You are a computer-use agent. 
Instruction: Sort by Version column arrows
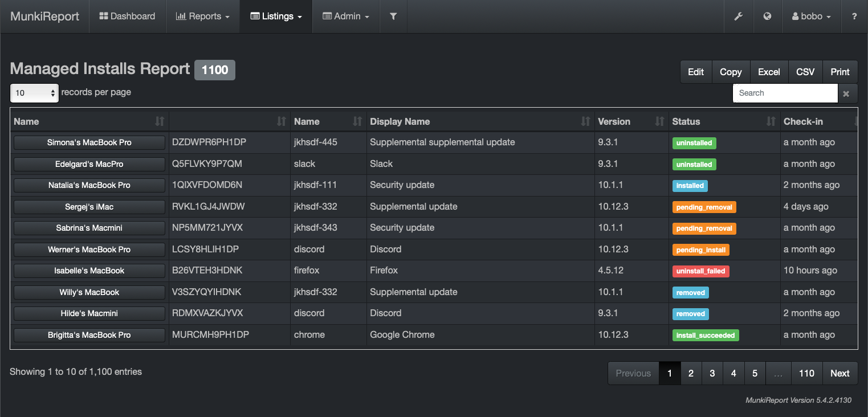[659, 121]
